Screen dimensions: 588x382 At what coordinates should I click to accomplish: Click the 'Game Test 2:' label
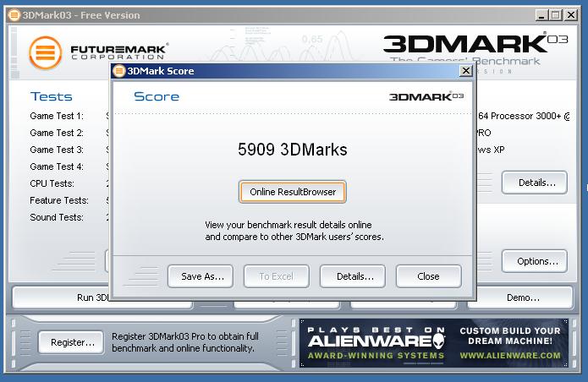pyautogui.click(x=57, y=133)
